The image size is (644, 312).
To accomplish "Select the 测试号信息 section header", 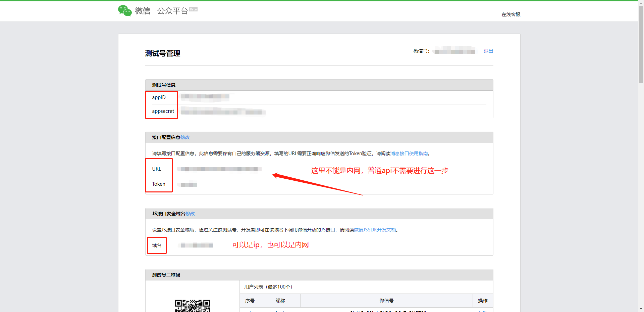I will click(x=319, y=85).
